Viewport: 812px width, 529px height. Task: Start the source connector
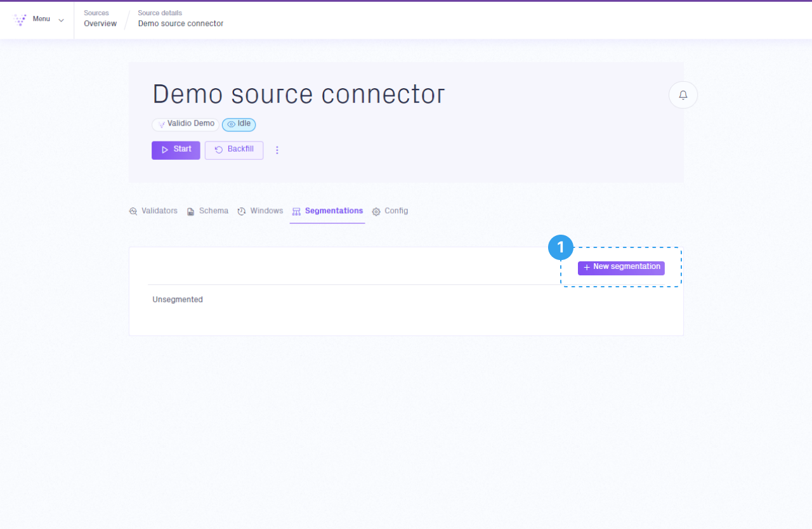[176, 150]
